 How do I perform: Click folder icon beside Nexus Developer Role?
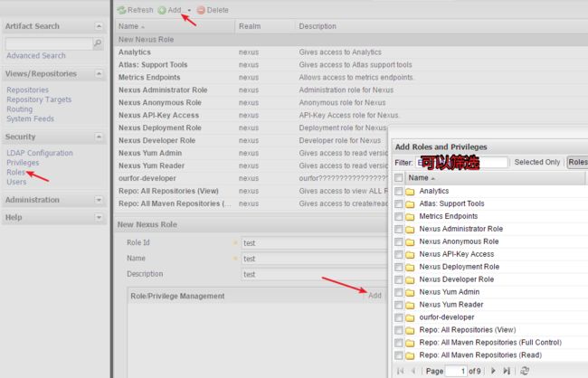pyautogui.click(x=411, y=279)
